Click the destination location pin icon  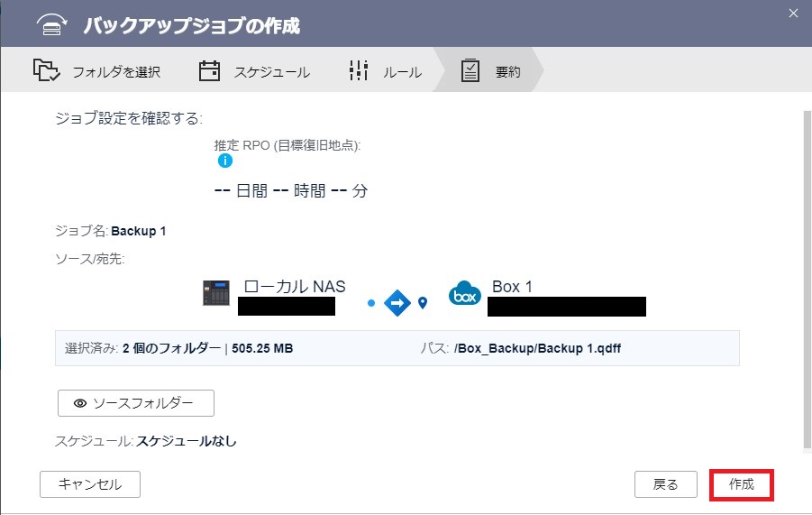coord(423,302)
